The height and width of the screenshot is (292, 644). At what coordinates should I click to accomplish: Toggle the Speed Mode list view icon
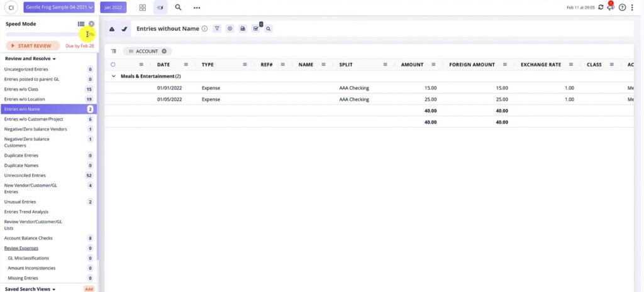coord(81,24)
